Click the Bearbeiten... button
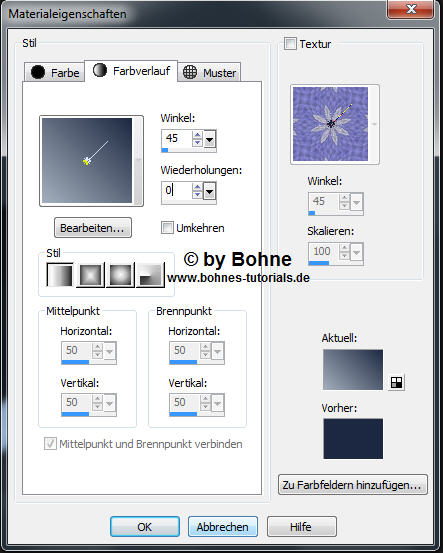 [x=93, y=227]
